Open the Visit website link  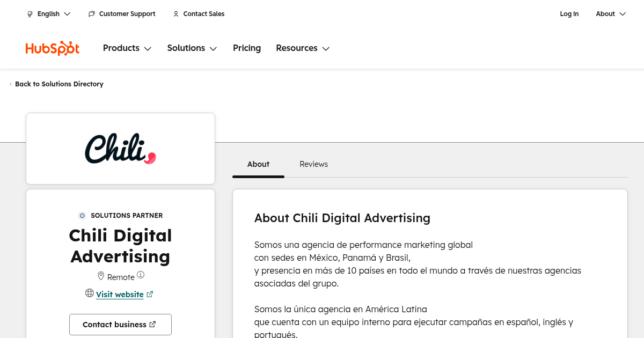tap(120, 295)
